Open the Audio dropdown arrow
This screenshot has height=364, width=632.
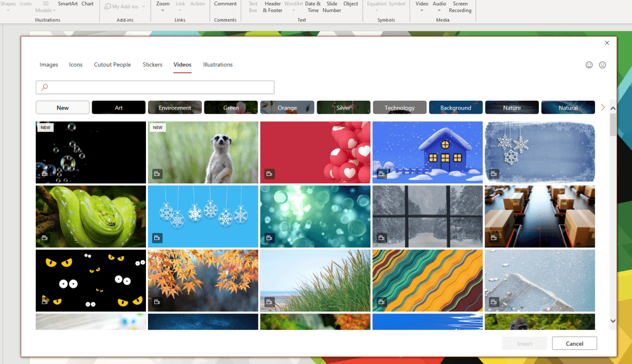[439, 11]
